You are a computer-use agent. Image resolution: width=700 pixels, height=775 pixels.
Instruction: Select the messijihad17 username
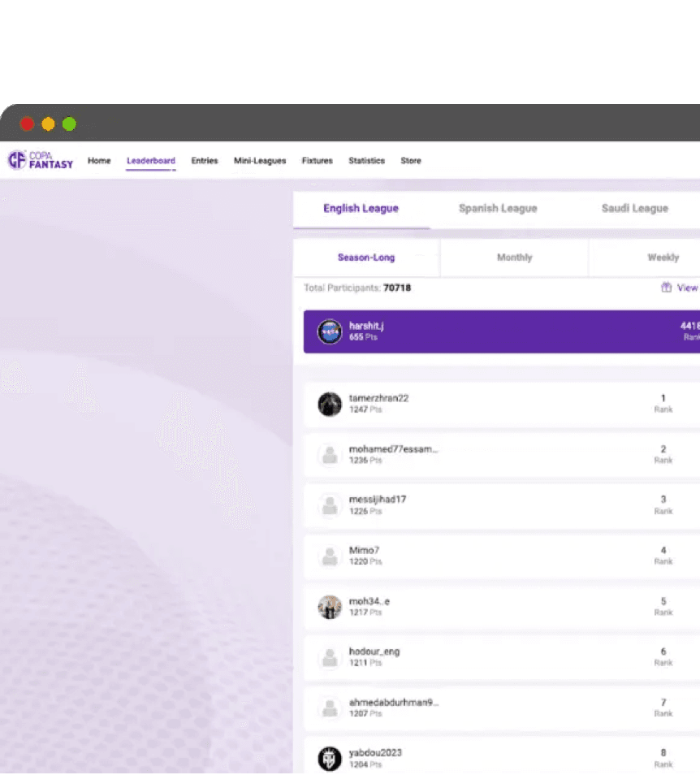(378, 500)
